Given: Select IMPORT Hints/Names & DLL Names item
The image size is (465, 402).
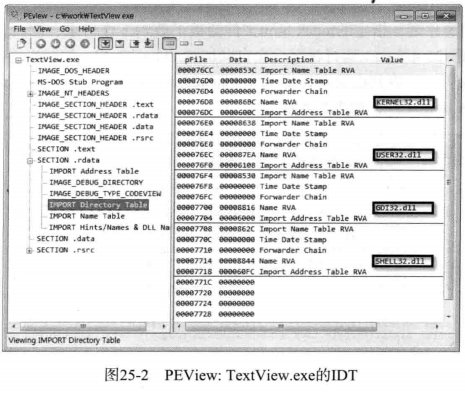Looking at the screenshot, I should tap(109, 227).
